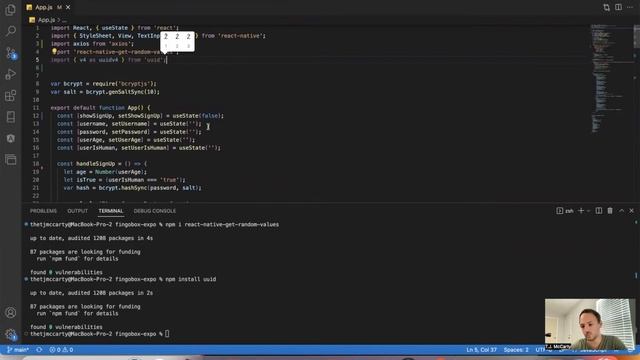
Task: Open editor More Actions ellipsis menu
Action: 630,7
